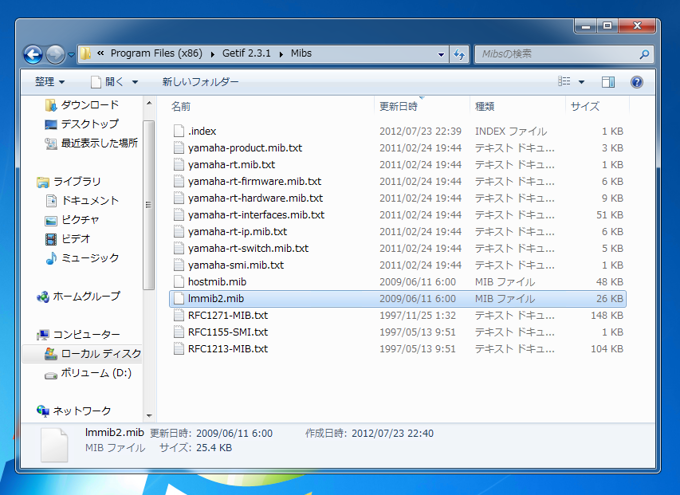680x495 pixels.
Task: Create a 新しいフォルダー
Action: (x=200, y=82)
